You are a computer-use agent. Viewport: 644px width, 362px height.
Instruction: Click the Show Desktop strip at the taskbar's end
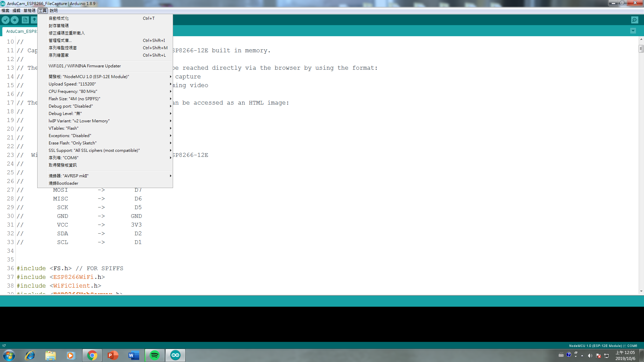(x=641, y=355)
